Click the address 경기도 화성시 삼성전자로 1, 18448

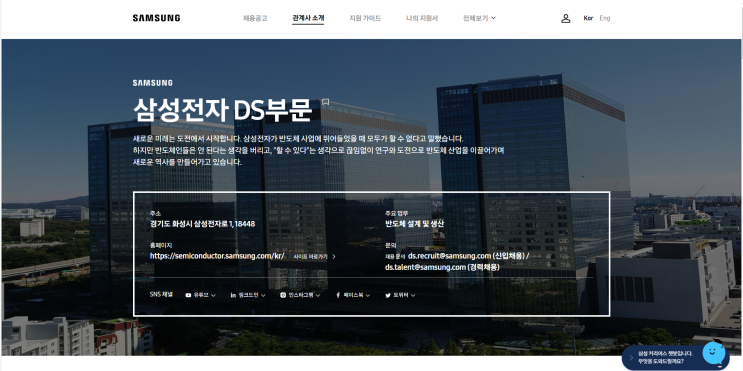pos(202,224)
